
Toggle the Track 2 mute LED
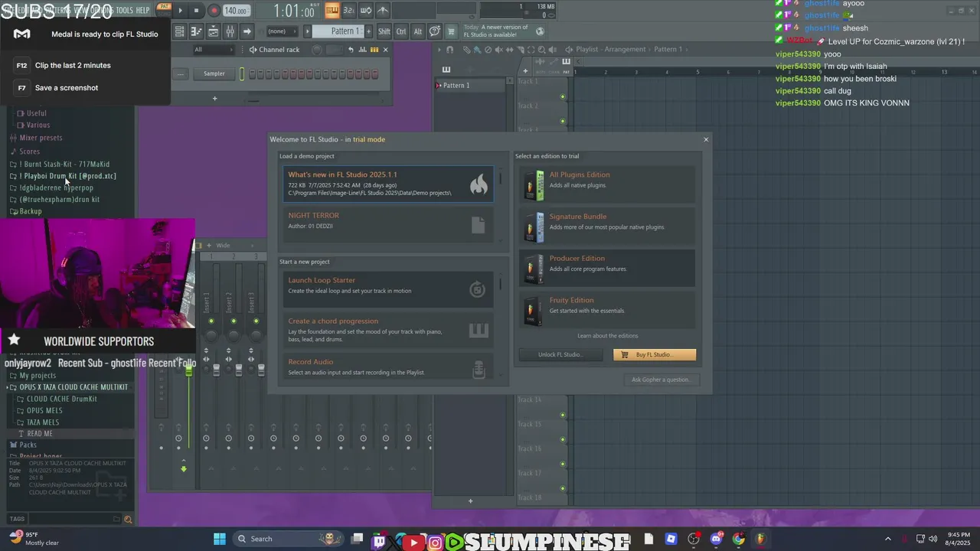563,121
